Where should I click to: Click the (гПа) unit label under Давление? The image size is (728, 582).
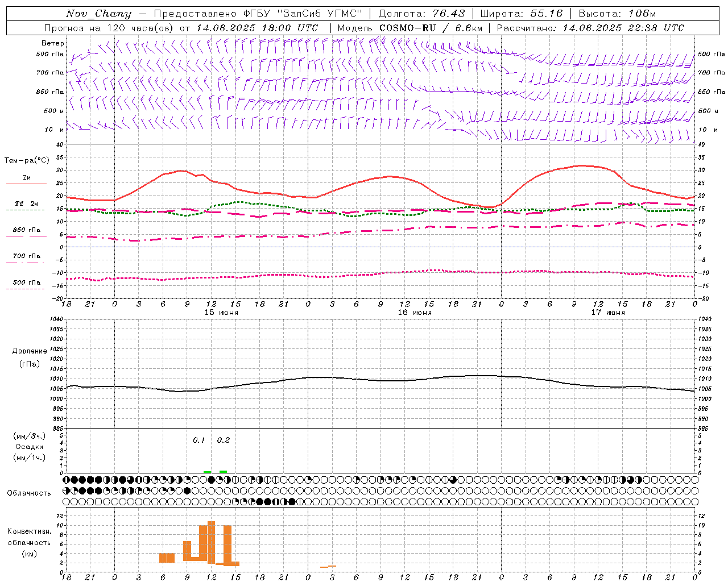pos(30,364)
